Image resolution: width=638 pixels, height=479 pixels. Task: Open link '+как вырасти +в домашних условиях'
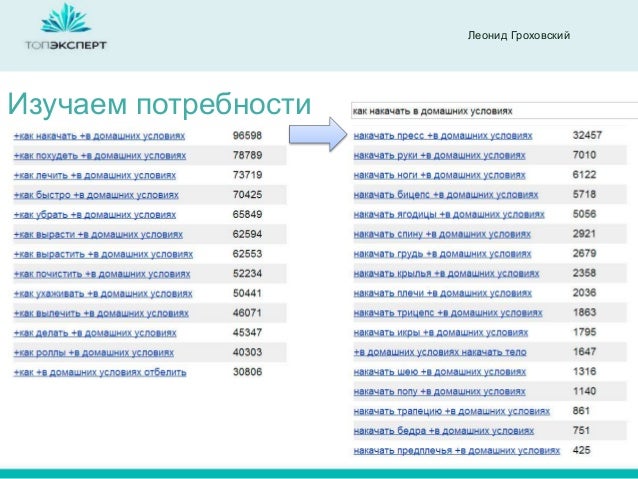pyautogui.click(x=98, y=234)
